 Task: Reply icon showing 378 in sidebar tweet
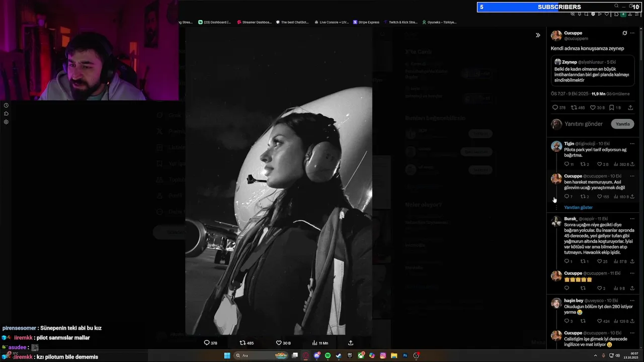click(x=555, y=108)
